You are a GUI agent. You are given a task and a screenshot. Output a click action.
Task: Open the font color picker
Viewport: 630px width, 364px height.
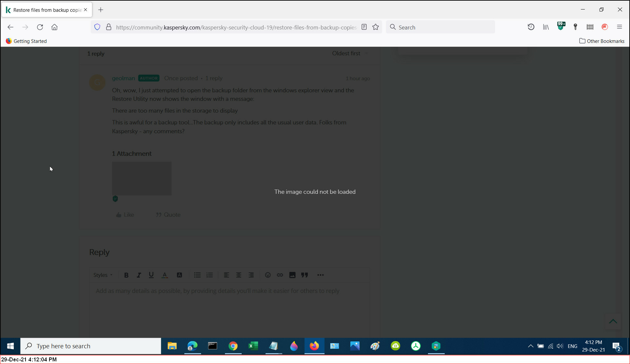click(165, 275)
